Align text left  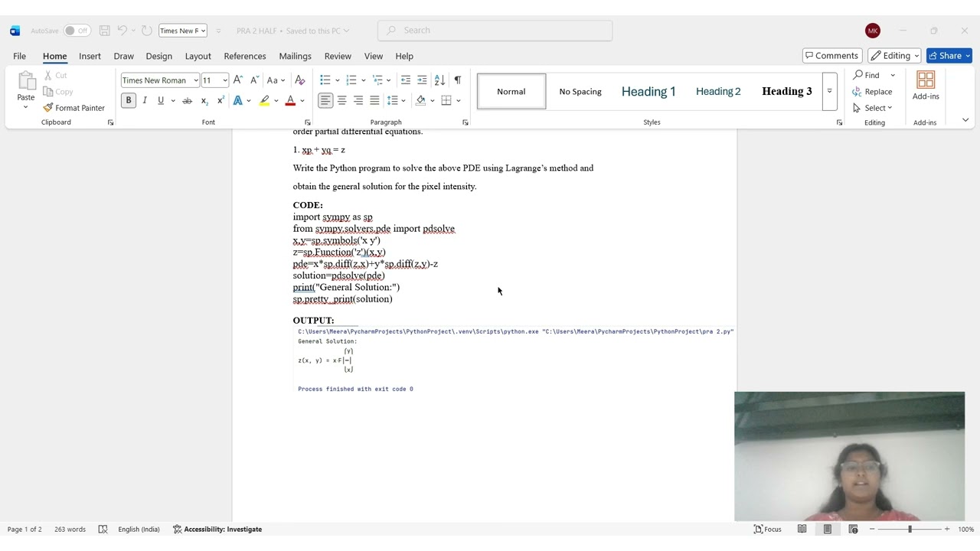tap(325, 100)
